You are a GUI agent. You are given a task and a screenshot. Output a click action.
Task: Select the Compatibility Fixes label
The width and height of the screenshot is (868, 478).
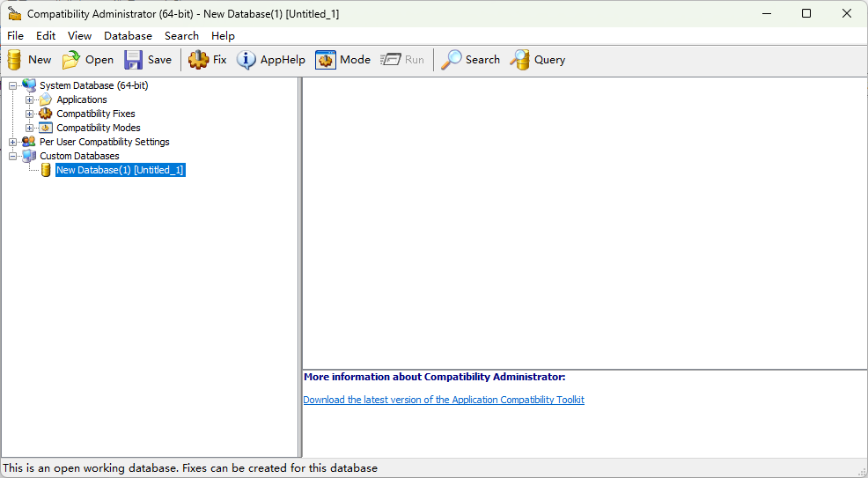[96, 114]
